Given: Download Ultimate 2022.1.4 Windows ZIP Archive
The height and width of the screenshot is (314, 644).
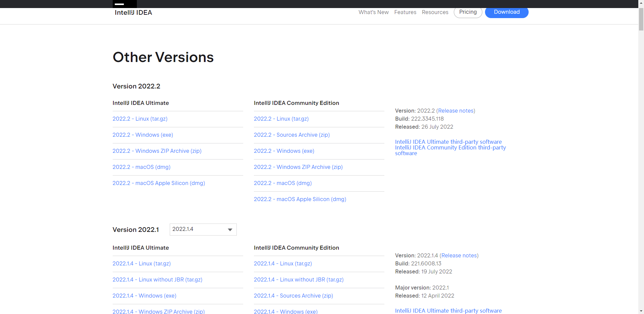Looking at the screenshot, I should 159,311.
